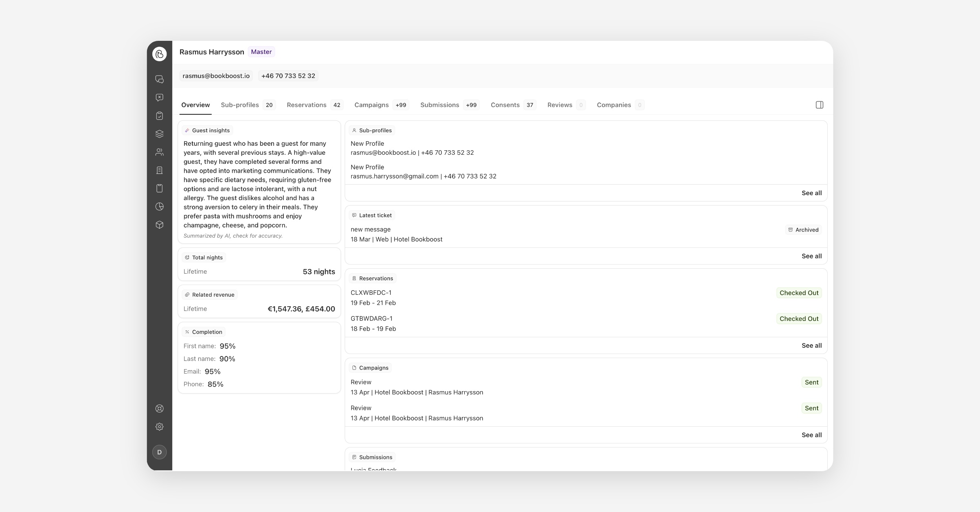Open the building companies icon in sidebar
The image size is (980, 512).
(159, 170)
